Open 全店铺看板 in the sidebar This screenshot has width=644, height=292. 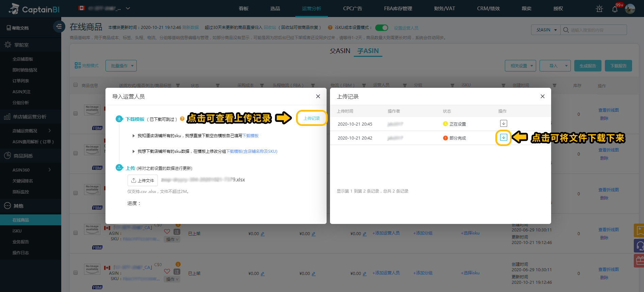pos(23,59)
